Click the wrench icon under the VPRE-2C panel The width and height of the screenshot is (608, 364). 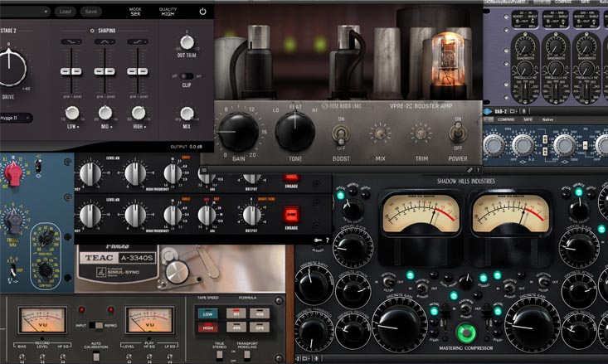point(469,170)
